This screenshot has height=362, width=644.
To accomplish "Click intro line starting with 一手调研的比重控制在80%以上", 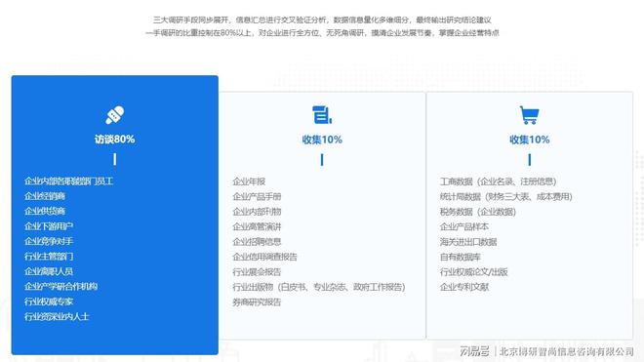I will pyautogui.click(x=322, y=33).
